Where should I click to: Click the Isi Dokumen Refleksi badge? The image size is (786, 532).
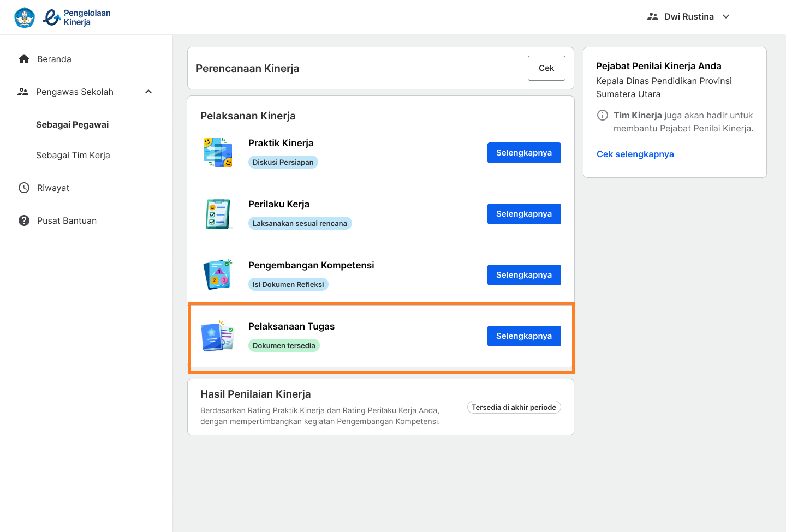click(x=288, y=284)
